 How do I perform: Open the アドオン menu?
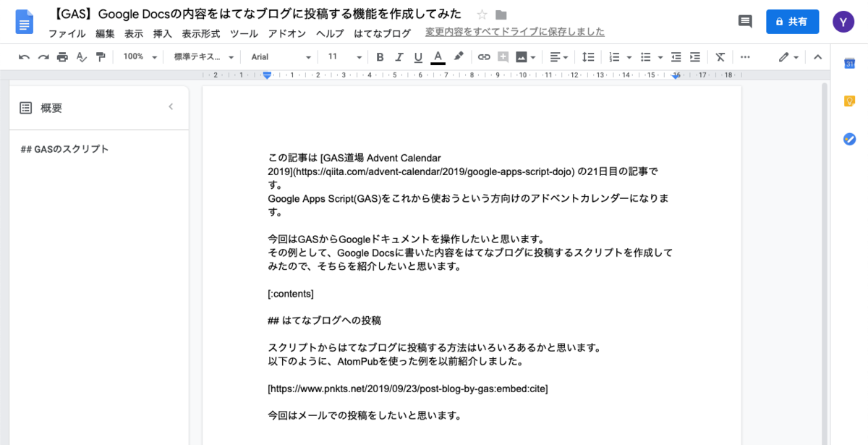coord(287,33)
